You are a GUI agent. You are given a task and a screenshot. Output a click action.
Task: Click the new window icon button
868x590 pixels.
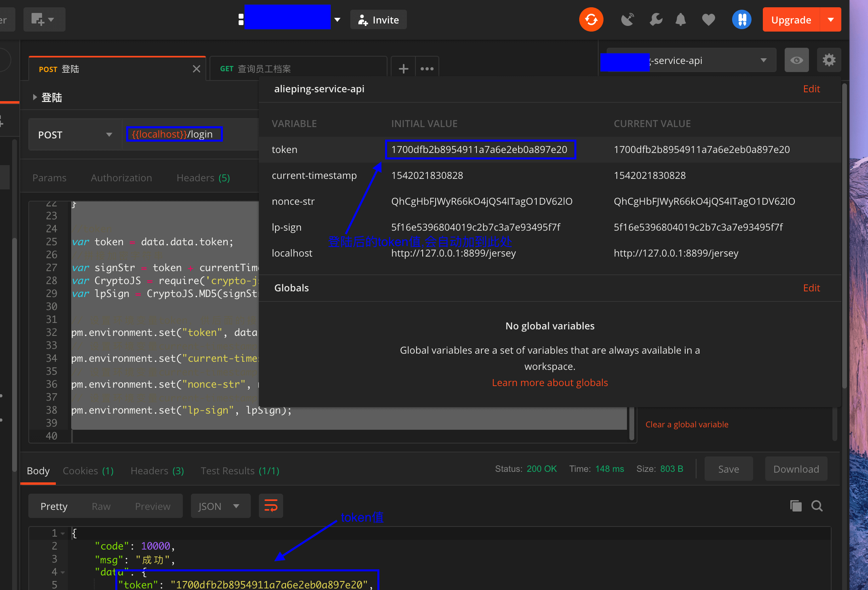pos(44,19)
